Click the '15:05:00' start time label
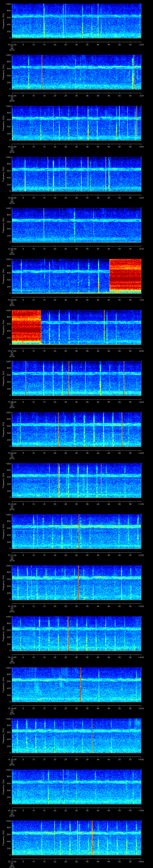The height and width of the screenshot is (868, 153). point(12,249)
